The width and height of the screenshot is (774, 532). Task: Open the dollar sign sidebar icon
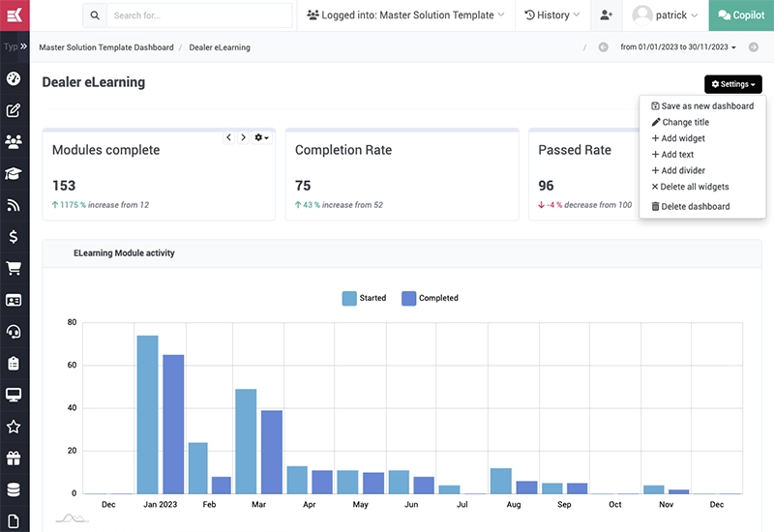pos(14,237)
